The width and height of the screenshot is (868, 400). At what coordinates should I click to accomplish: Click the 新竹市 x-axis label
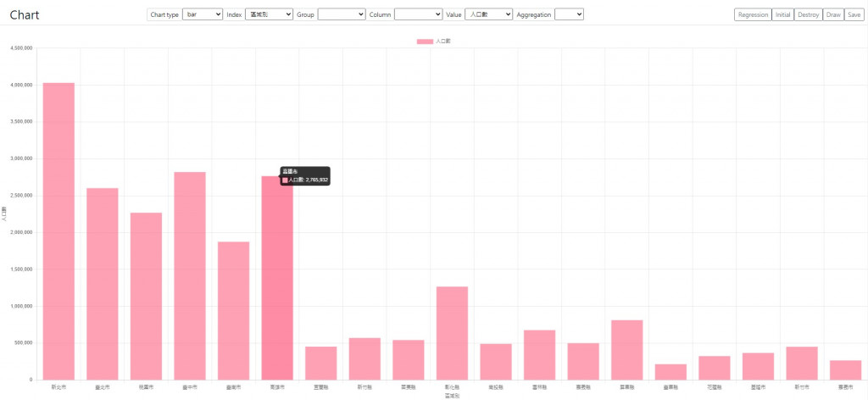click(802, 387)
